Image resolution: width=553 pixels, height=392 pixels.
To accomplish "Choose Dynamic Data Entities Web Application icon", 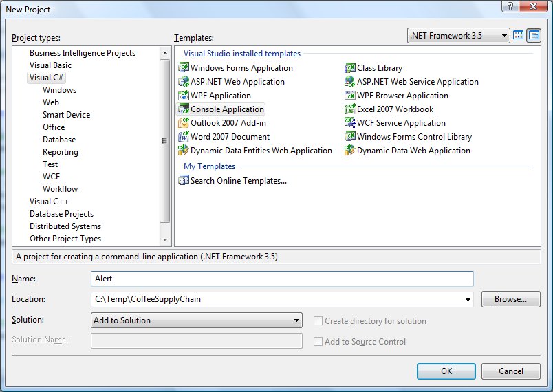I will point(184,150).
